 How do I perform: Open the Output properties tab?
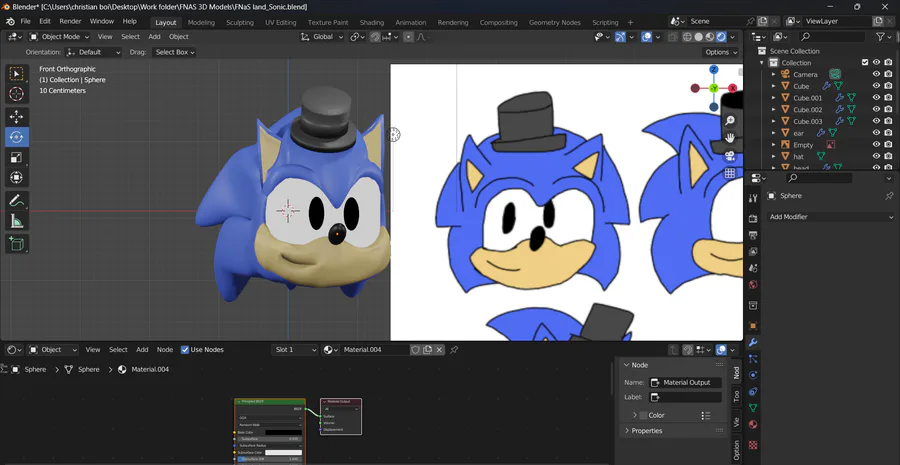pos(753,235)
